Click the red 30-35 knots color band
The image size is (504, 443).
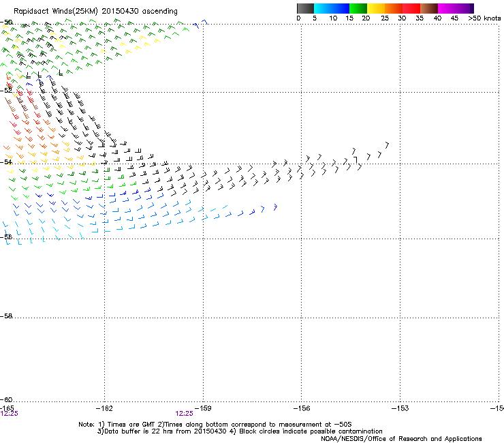click(x=411, y=8)
